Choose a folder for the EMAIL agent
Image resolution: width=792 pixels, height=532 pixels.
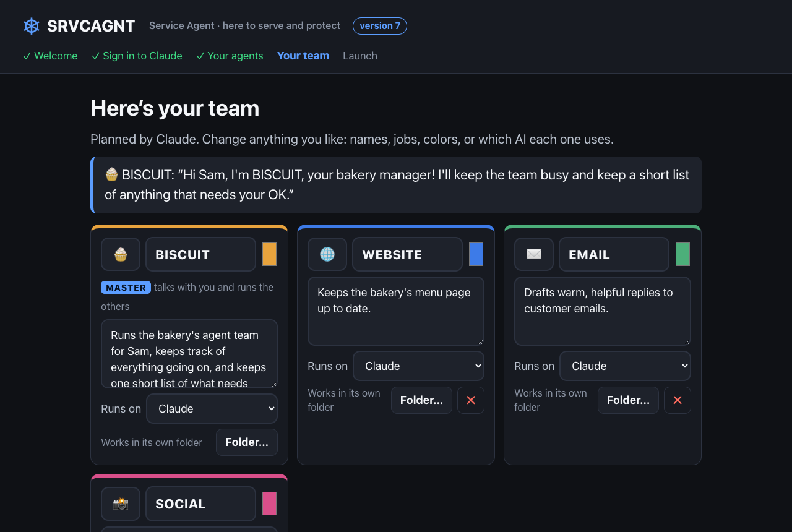(628, 400)
